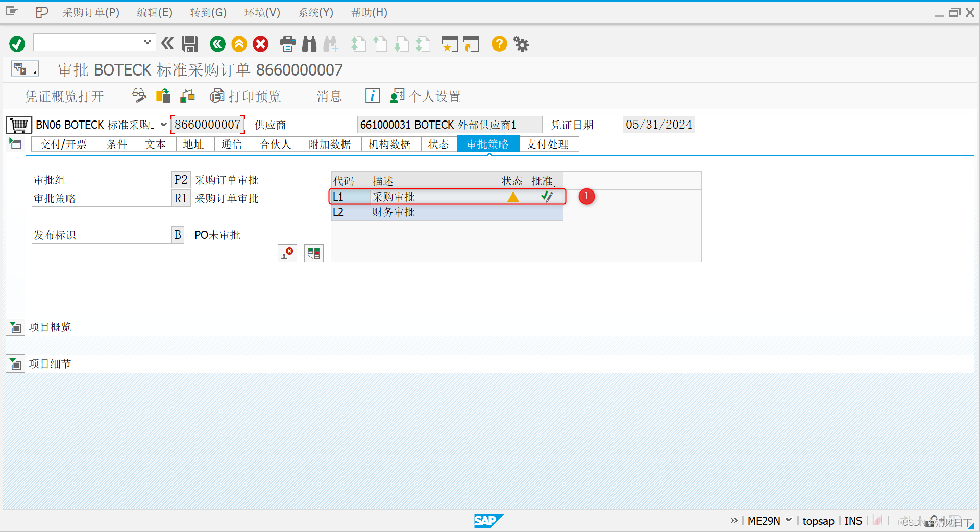The image size is (980, 532).
Task: Switch to the 地址 tab
Action: pos(194,144)
